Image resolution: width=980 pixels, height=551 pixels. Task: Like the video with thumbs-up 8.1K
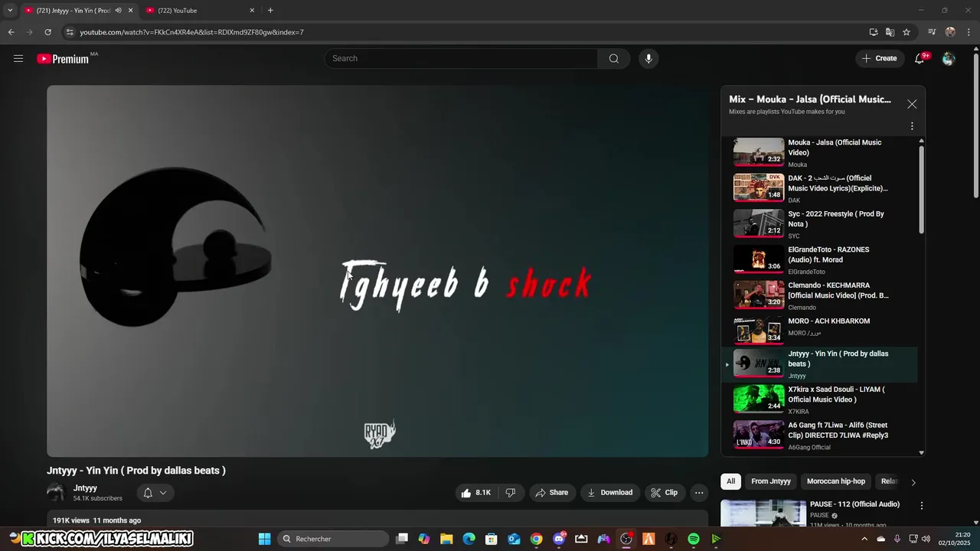[476, 493]
